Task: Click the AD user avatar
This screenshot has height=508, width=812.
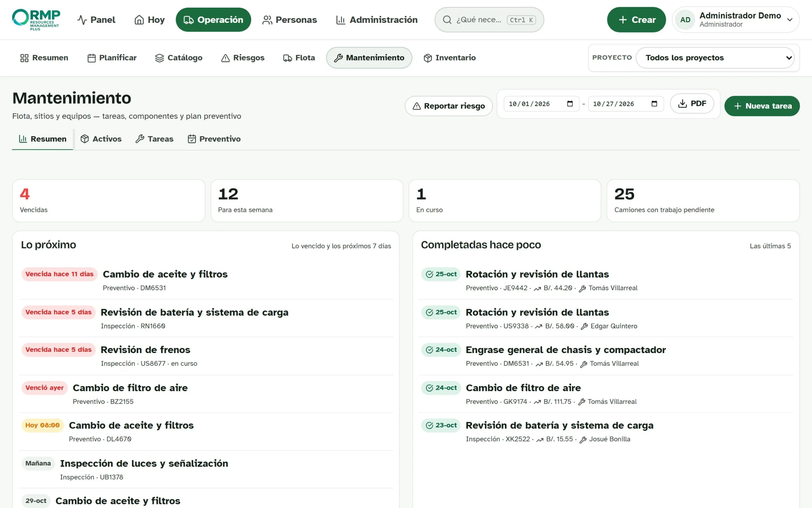Action: tap(685, 20)
